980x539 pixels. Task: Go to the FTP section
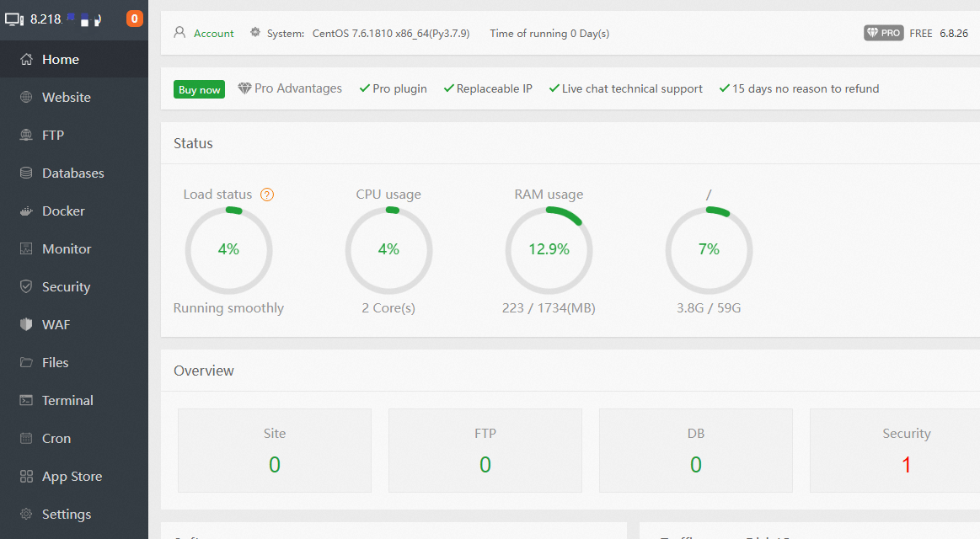[74, 135]
